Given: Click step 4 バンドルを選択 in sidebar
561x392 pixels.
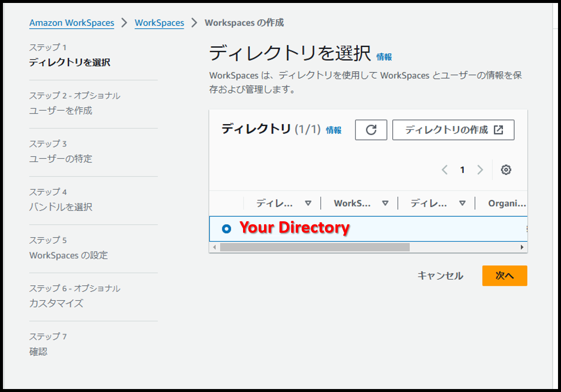Looking at the screenshot, I should tap(61, 207).
